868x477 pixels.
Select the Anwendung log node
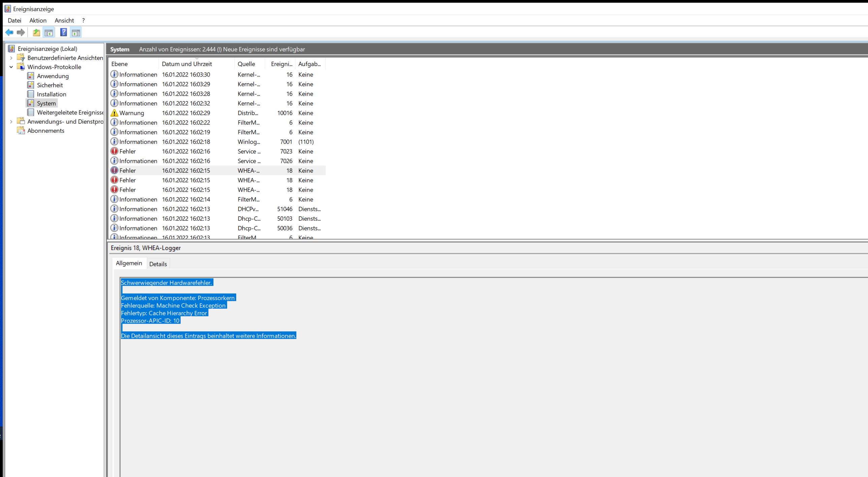(x=53, y=76)
